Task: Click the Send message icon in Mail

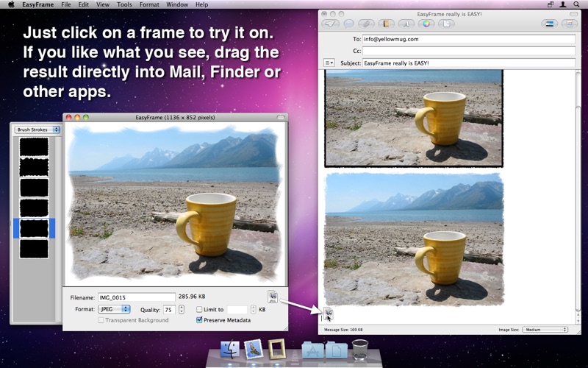Action: click(x=332, y=24)
